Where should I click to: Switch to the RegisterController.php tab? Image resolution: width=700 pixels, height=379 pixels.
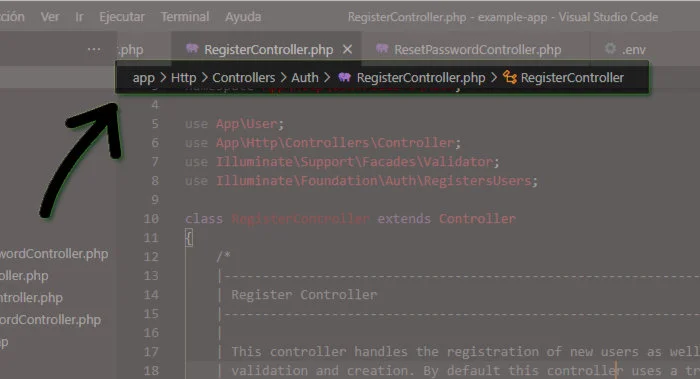tap(268, 50)
